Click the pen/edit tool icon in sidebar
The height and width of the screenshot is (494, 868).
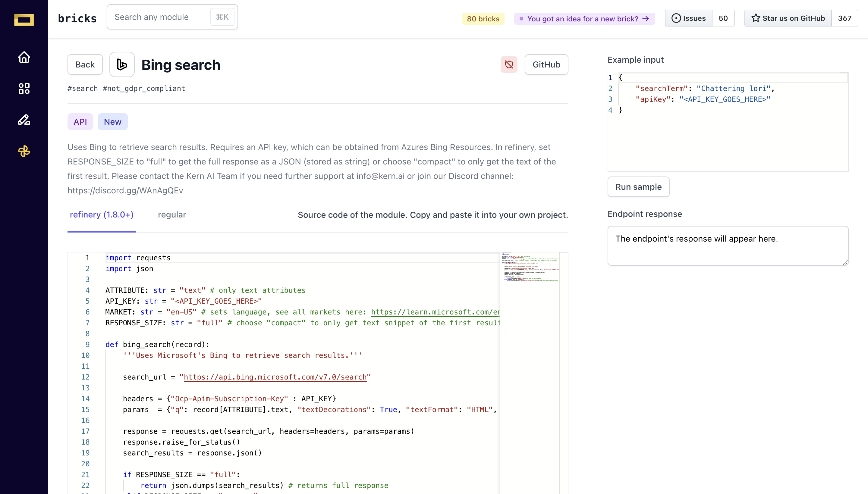coord(24,119)
